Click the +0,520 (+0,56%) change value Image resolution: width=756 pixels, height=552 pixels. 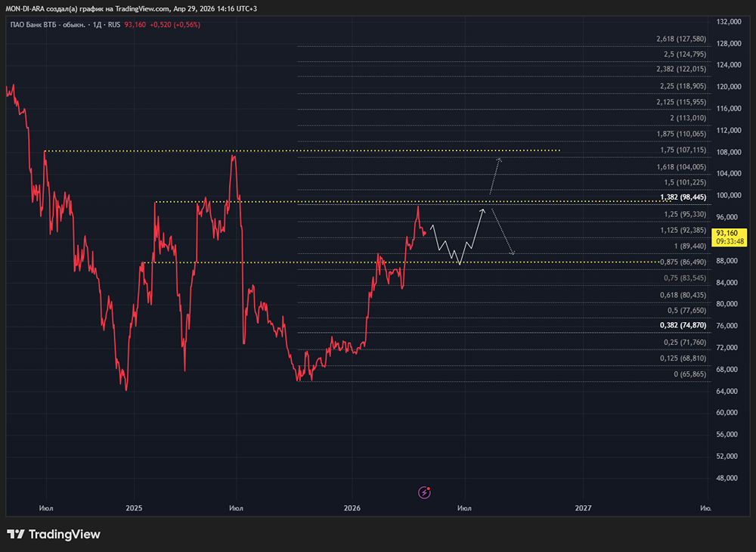coord(175,25)
